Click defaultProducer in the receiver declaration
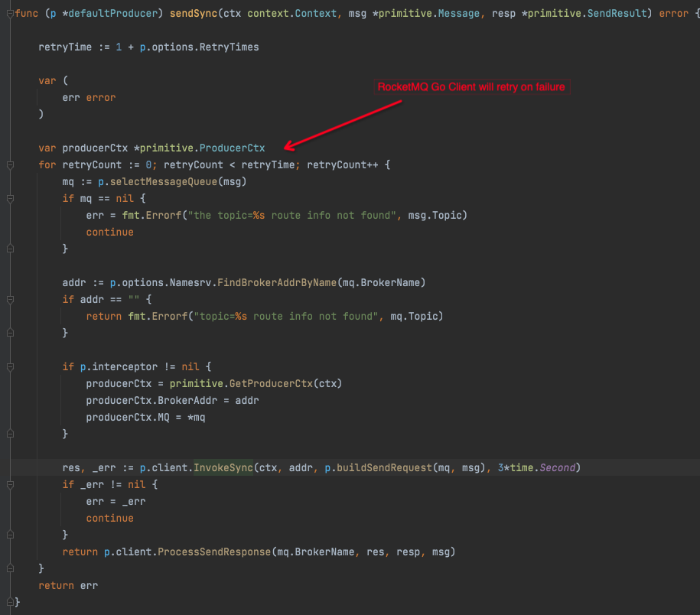Image resolution: width=700 pixels, height=615 pixels. click(x=112, y=14)
